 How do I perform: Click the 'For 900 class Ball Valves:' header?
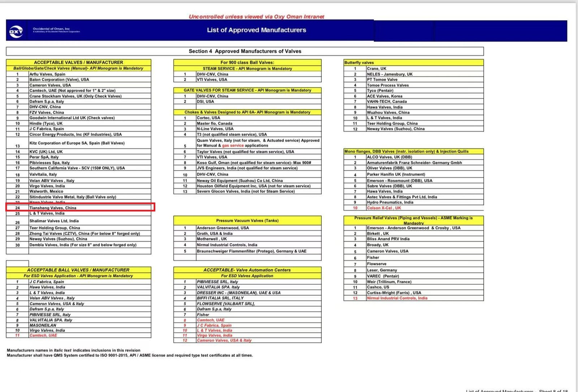(x=247, y=63)
